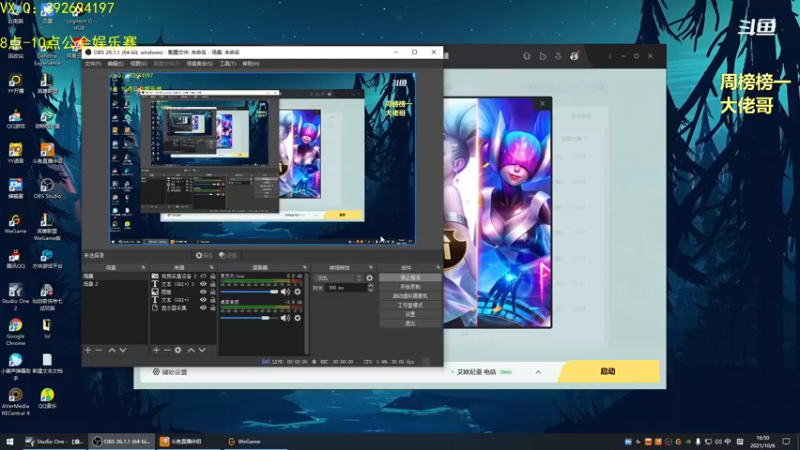Click the yellow 启动 button in WeGame
The height and width of the screenshot is (450, 800).
(608, 371)
